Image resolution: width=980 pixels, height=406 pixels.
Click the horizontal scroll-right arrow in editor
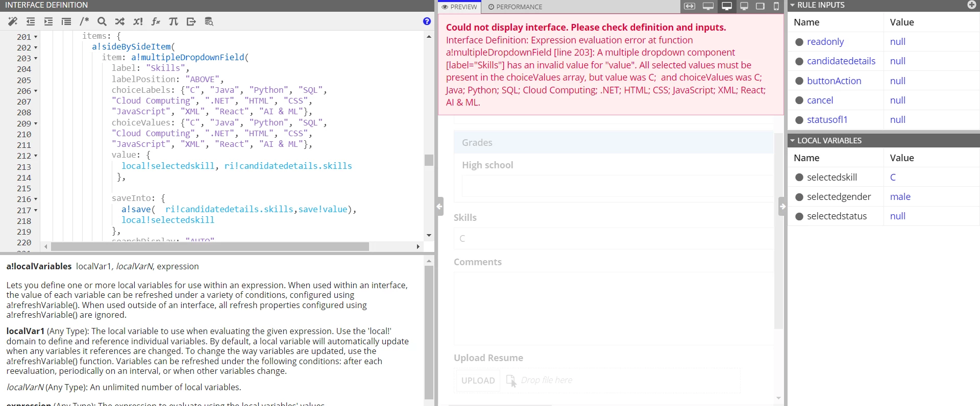tap(418, 247)
